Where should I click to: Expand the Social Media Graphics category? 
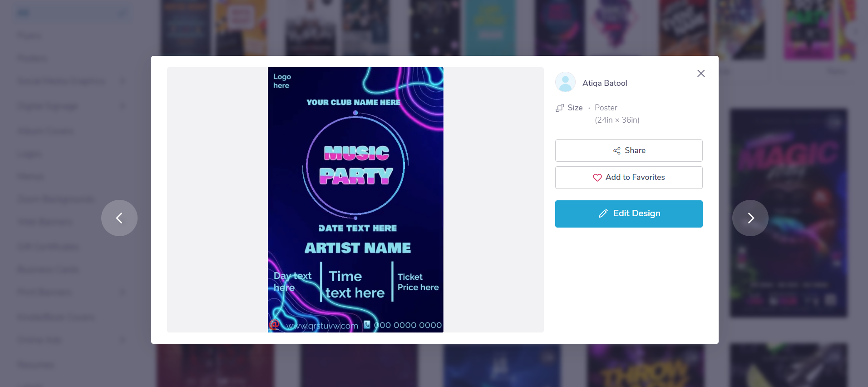click(x=123, y=81)
